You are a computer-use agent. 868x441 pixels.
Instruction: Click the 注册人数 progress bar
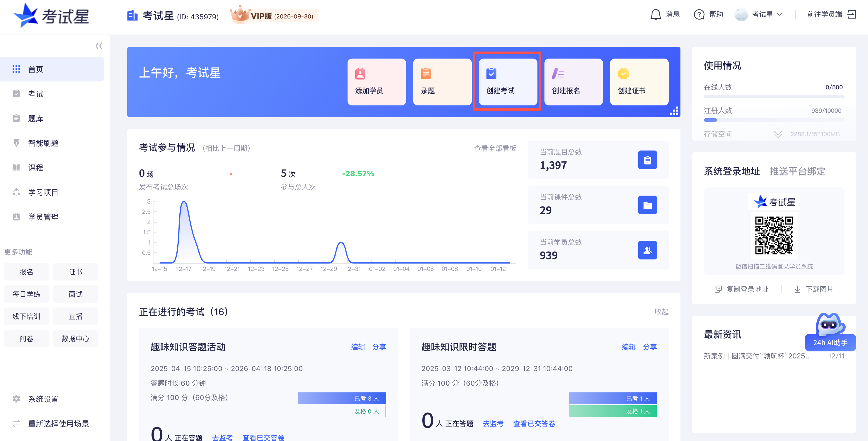tap(774, 120)
